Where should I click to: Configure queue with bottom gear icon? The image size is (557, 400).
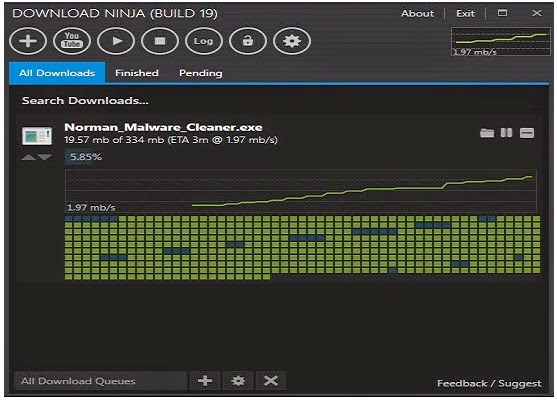(x=238, y=381)
